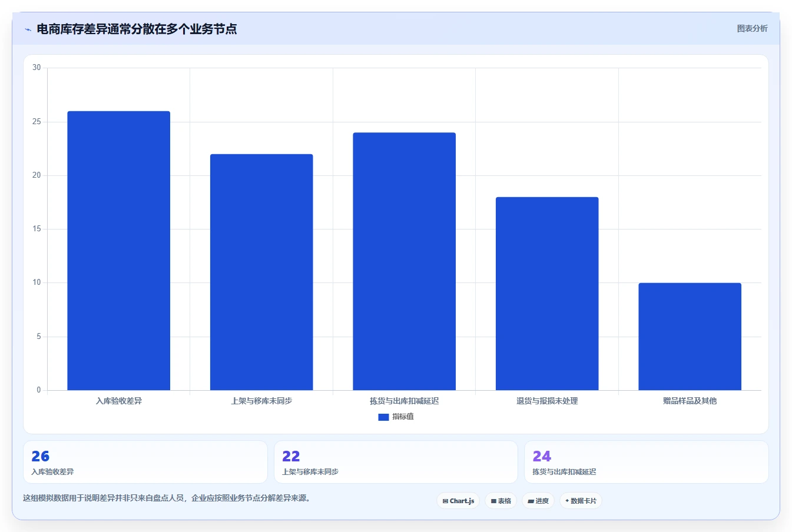
Task: Select the 数据卡片 tag chip
Action: click(x=581, y=501)
